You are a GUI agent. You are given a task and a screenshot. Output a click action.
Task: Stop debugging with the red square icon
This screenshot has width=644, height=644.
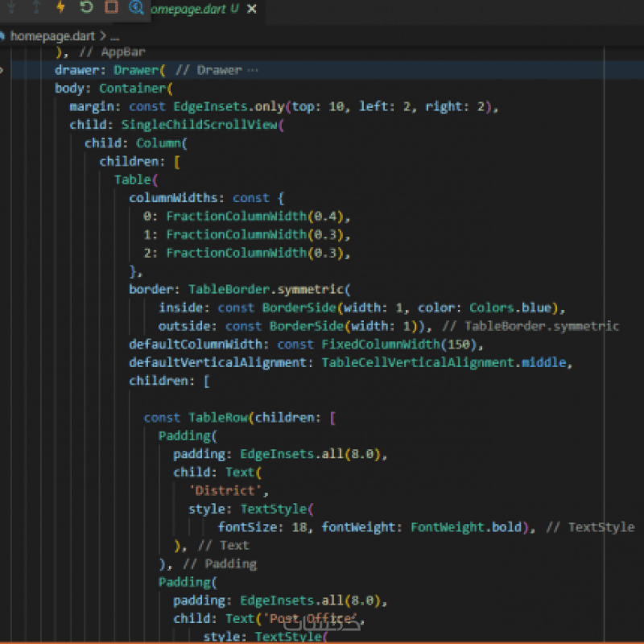click(x=111, y=8)
